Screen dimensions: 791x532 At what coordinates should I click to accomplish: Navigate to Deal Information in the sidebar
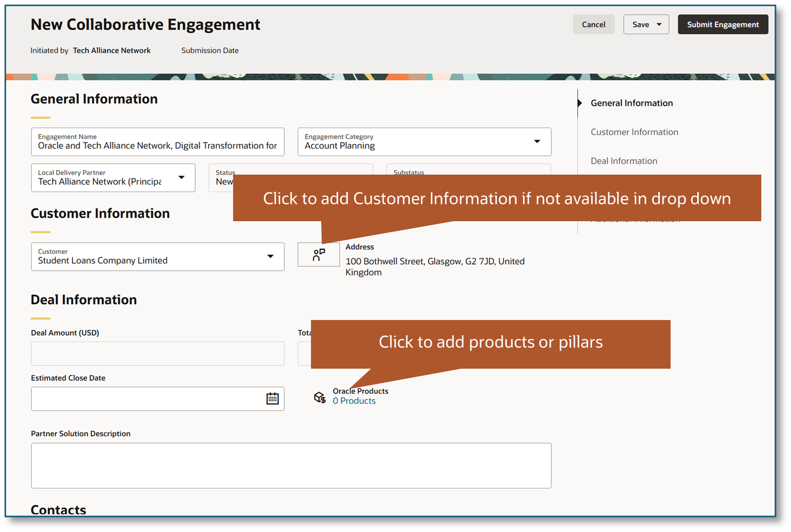(x=623, y=160)
